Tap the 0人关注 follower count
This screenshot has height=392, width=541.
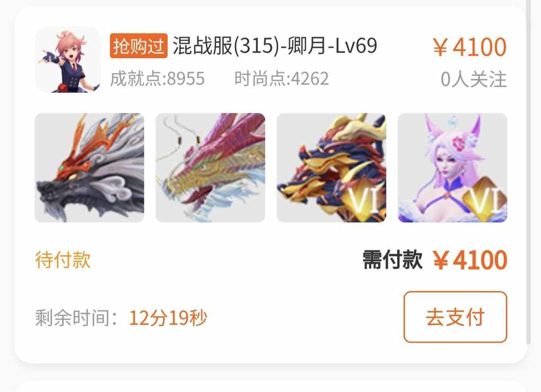(x=474, y=79)
